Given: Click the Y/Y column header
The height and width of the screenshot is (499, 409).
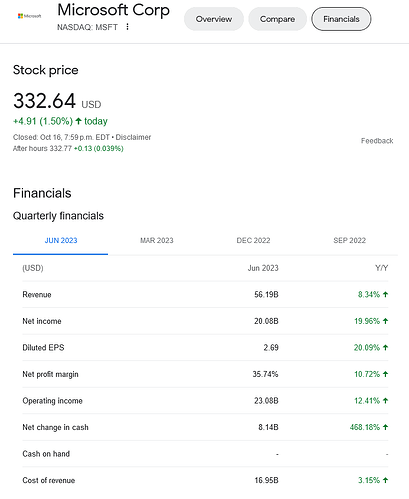Looking at the screenshot, I should point(381,268).
